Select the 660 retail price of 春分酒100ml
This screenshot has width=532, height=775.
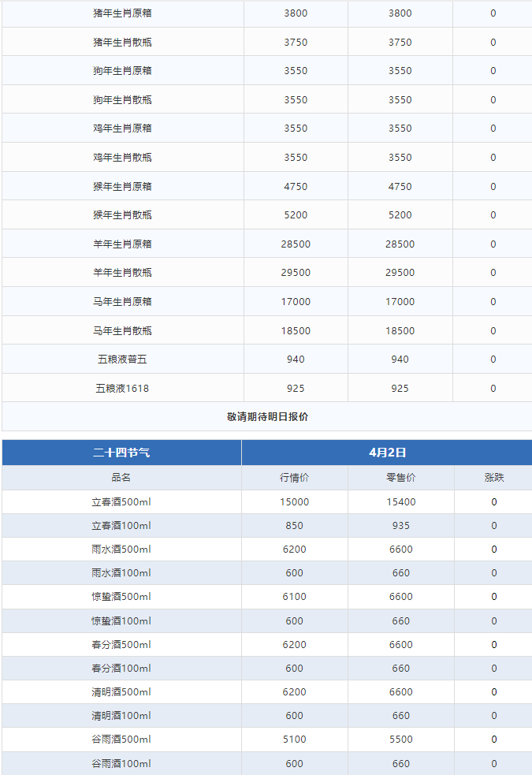coord(400,669)
